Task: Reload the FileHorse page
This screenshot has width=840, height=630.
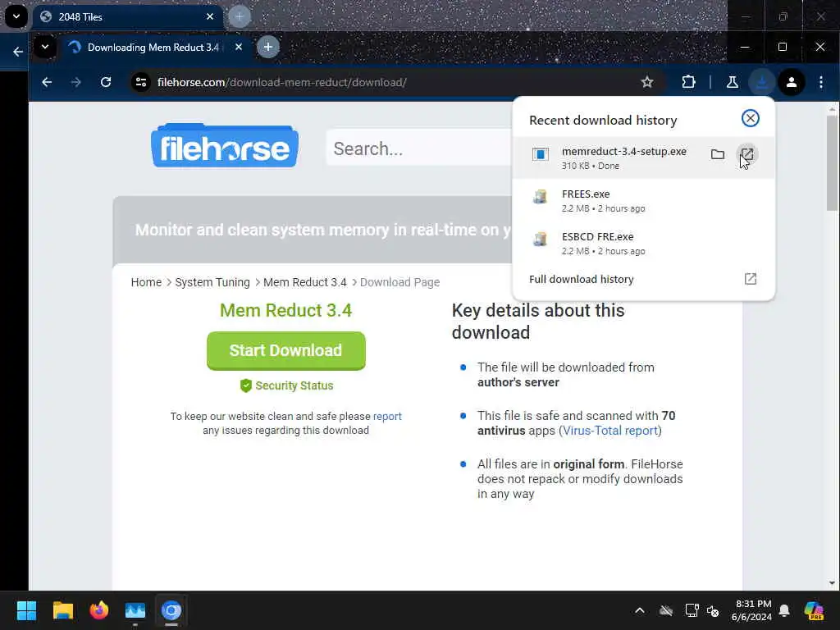Action: (x=106, y=82)
